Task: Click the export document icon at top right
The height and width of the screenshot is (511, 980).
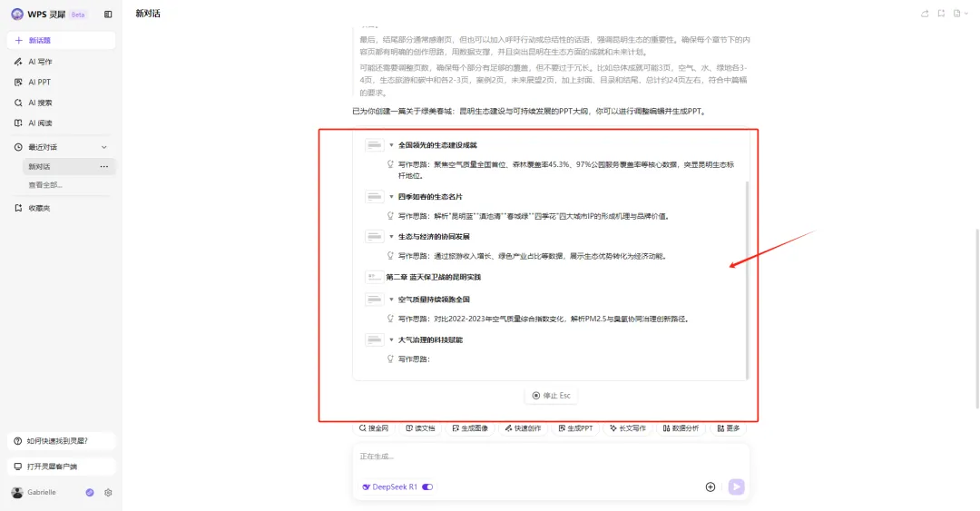Action: (956, 13)
